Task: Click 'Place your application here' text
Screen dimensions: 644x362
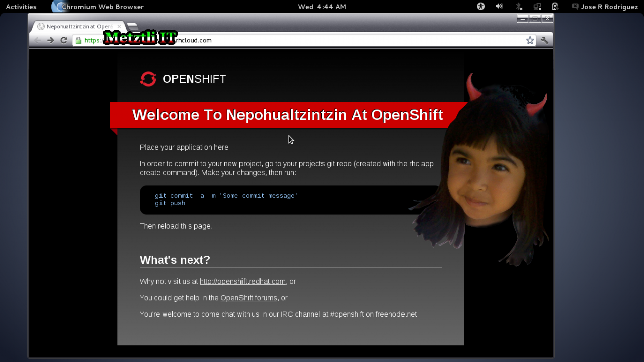Action: (x=184, y=147)
